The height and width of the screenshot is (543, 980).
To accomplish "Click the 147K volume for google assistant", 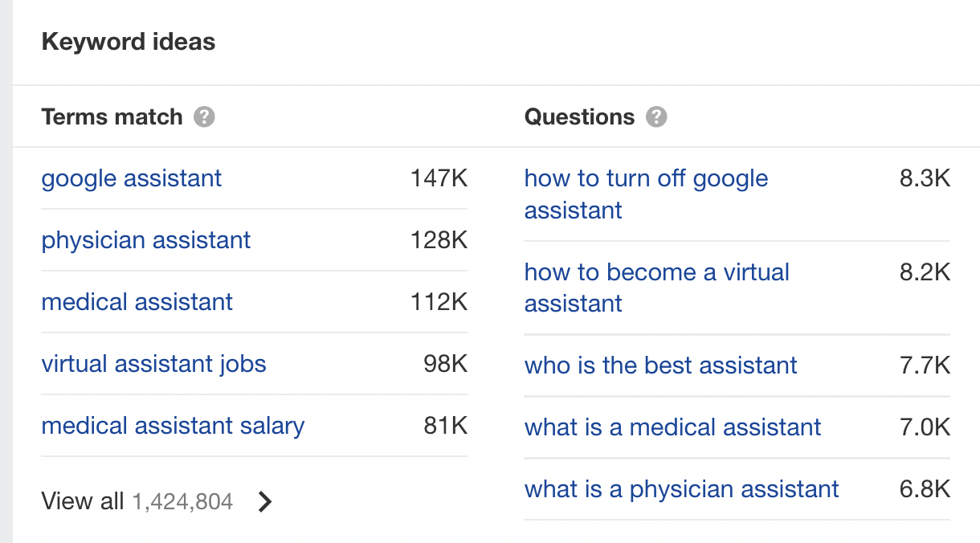I will click(x=439, y=178).
